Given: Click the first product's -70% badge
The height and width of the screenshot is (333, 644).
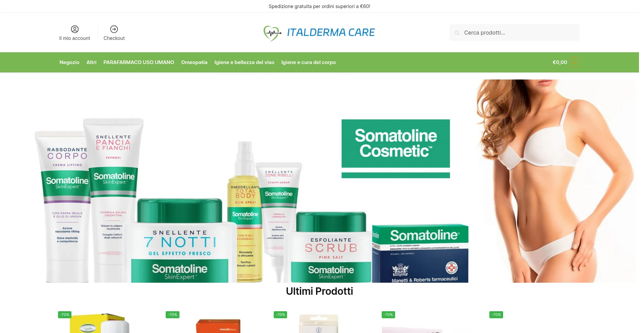Looking at the screenshot, I should [65, 315].
